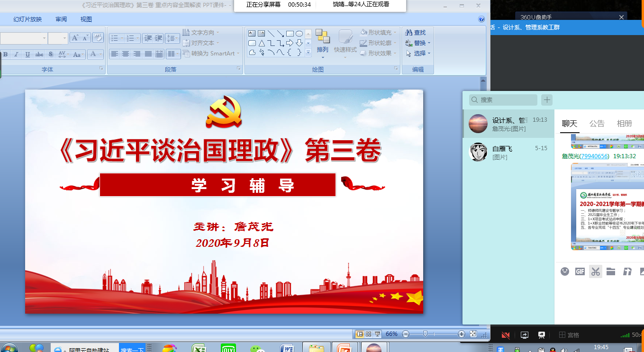
Task: Toggle bold formatting
Action: (x=5, y=54)
